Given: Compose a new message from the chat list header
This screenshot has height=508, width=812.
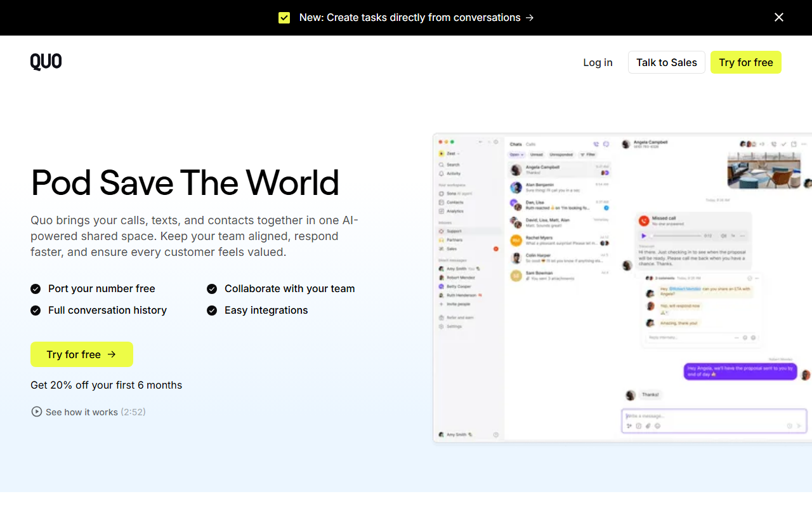Looking at the screenshot, I should point(606,144).
